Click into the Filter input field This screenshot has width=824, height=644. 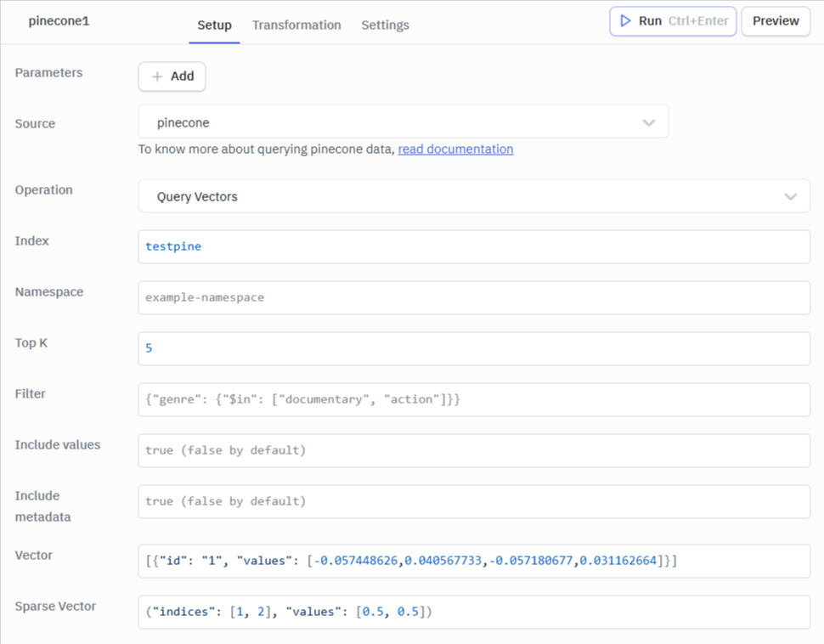pos(474,399)
